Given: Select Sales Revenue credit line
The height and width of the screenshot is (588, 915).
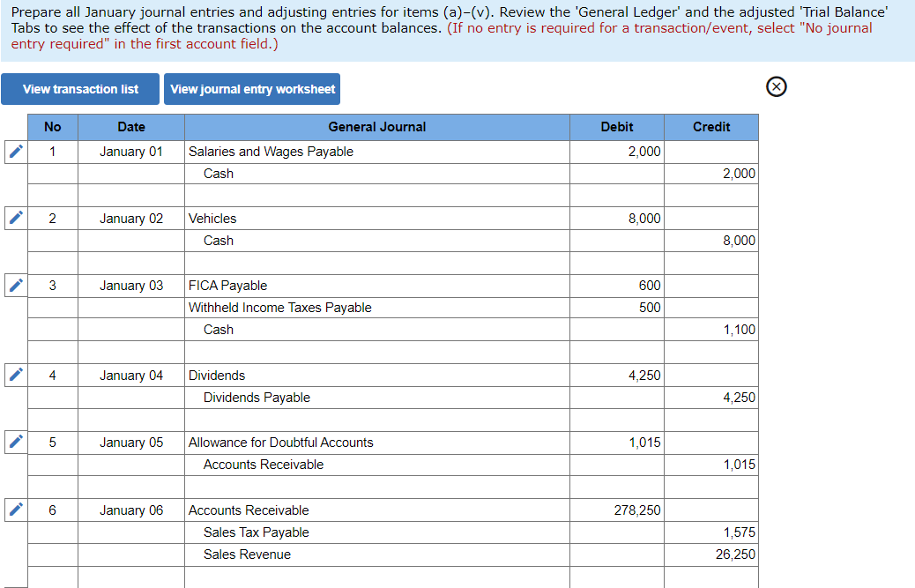Looking at the screenshot, I should 377,555.
